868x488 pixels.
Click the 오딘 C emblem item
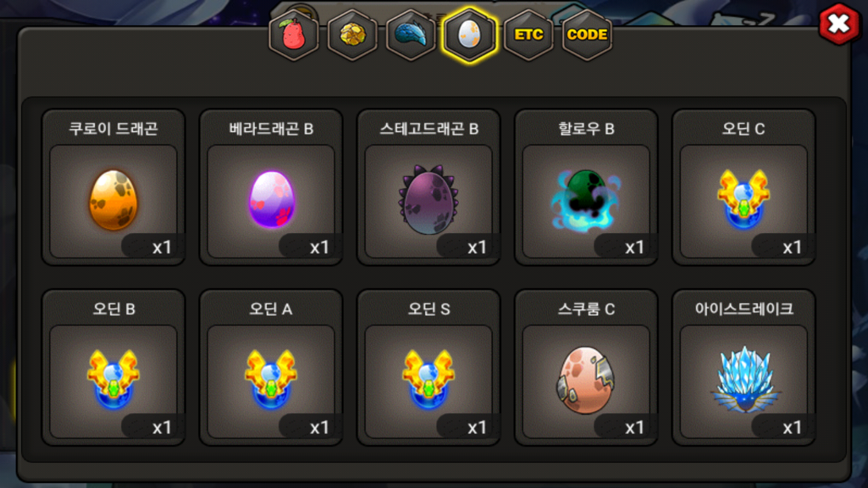point(744,201)
